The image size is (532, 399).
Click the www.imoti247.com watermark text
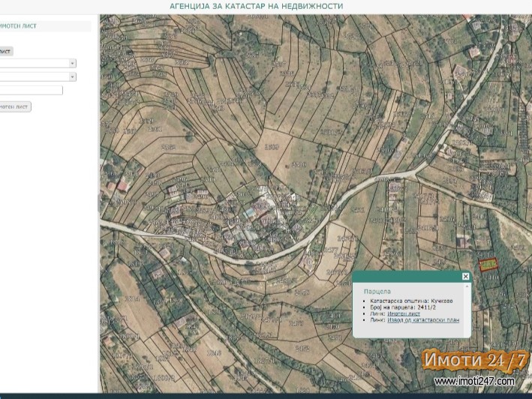click(474, 381)
